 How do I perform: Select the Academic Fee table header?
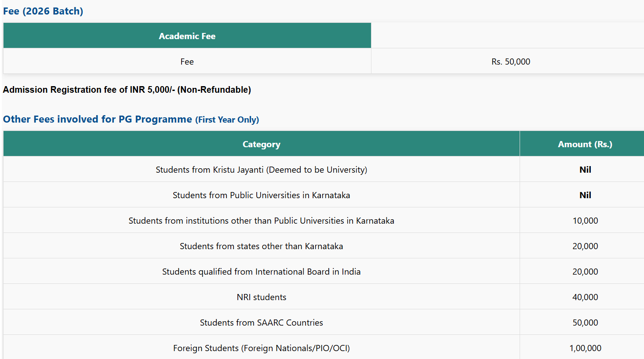coord(187,36)
